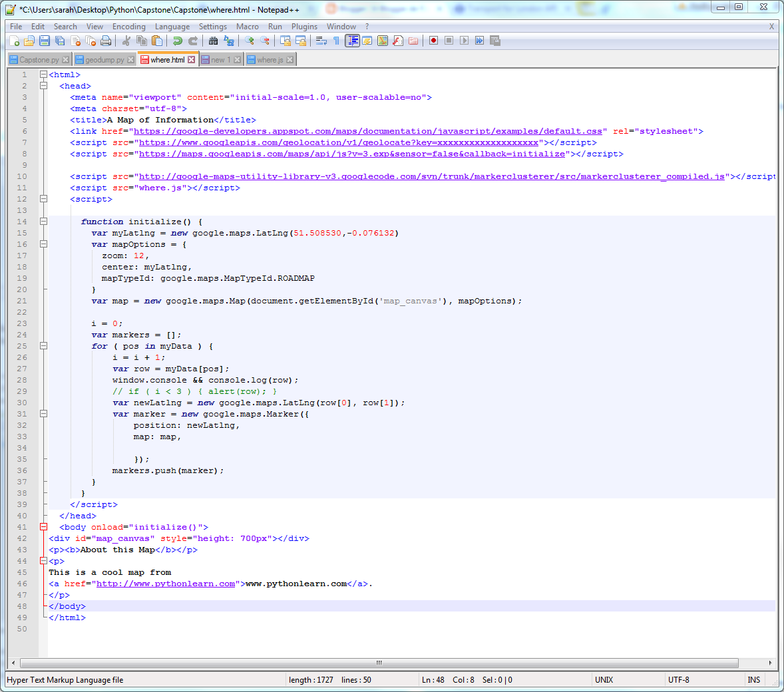Click the Open file folder icon
Screen dimensions: 784x692
coord(29,41)
